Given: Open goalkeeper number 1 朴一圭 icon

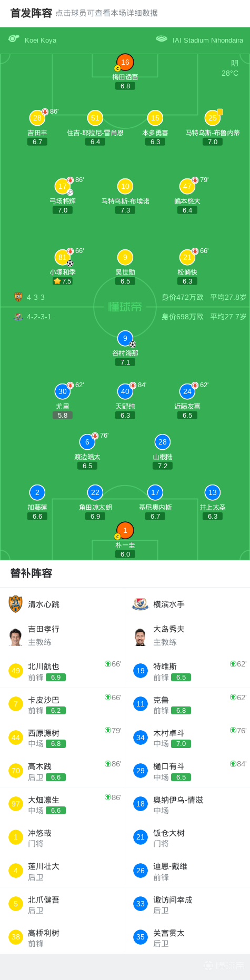Looking at the screenshot, I should click(125, 530).
